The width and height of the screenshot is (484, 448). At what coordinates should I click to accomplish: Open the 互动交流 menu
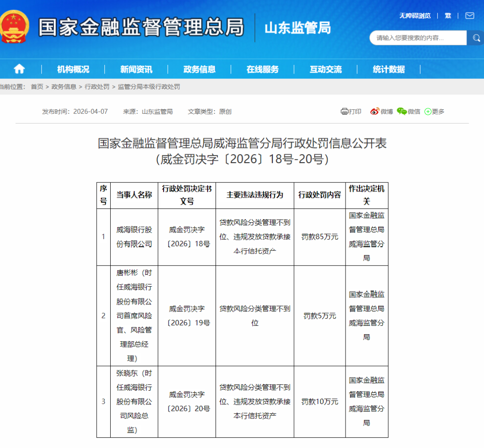coord(326,69)
